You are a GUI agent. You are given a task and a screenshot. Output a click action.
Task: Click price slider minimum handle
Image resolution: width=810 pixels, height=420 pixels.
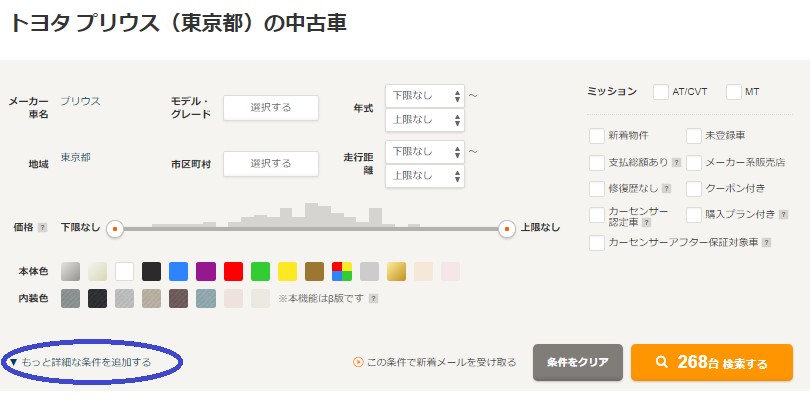coord(115,228)
